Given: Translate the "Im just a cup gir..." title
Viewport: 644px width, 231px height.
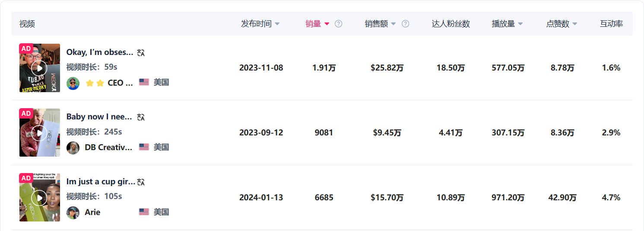Looking at the screenshot, I should 141,182.
